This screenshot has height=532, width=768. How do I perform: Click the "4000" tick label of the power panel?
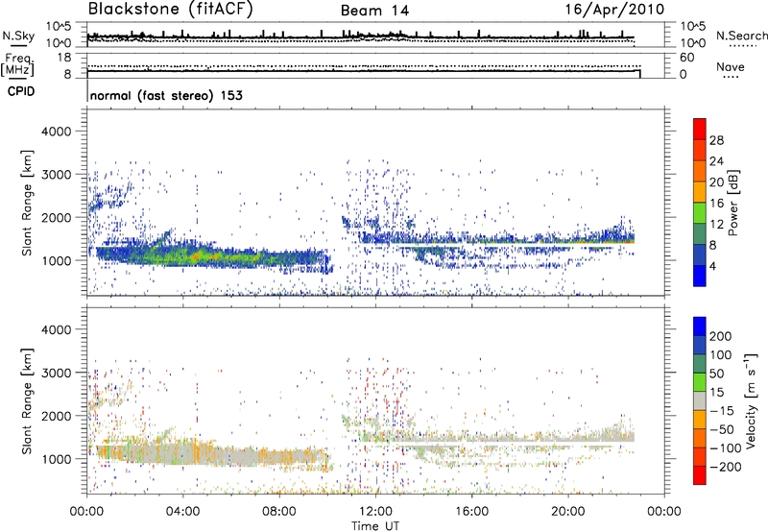(56, 132)
